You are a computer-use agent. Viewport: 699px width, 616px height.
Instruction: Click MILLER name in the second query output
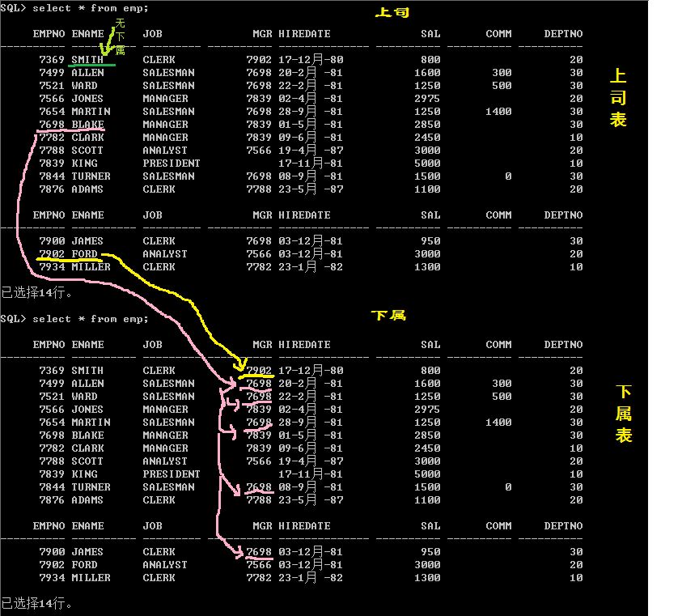pyautogui.click(x=91, y=578)
